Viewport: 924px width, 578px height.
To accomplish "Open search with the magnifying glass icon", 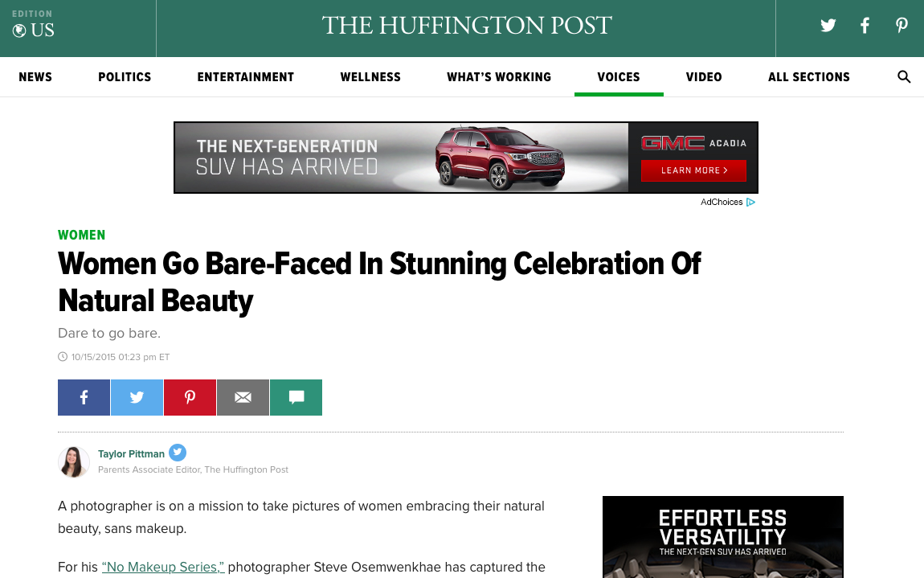I will coord(904,76).
